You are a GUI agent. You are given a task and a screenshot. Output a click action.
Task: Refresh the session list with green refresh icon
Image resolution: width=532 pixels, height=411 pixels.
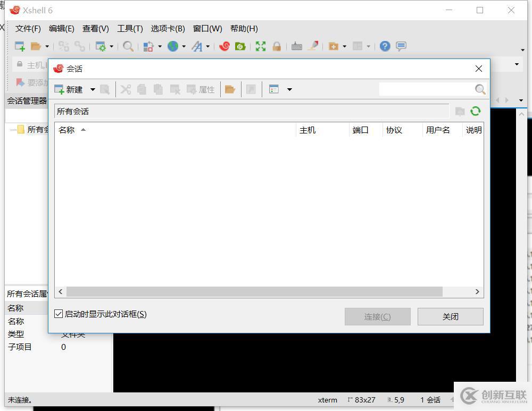(475, 111)
